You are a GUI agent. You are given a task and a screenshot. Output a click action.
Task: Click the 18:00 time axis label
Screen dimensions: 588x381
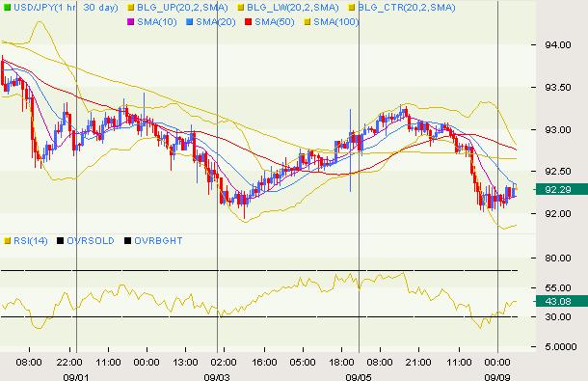341,363
